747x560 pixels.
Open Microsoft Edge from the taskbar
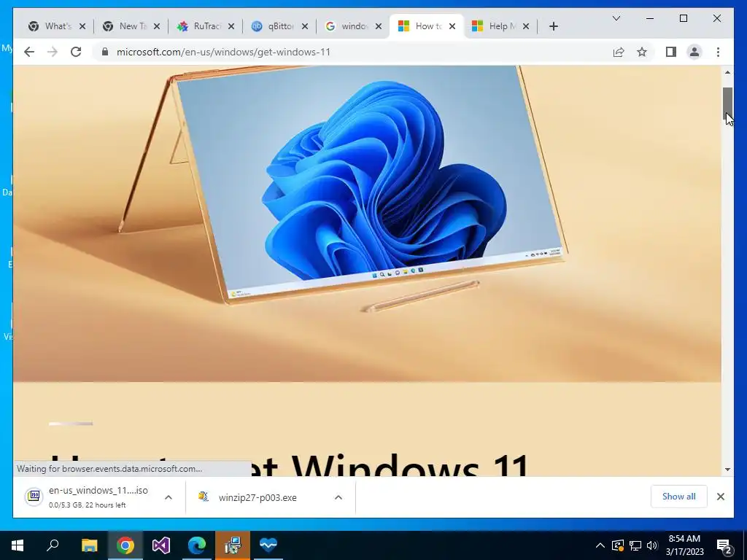(x=197, y=545)
